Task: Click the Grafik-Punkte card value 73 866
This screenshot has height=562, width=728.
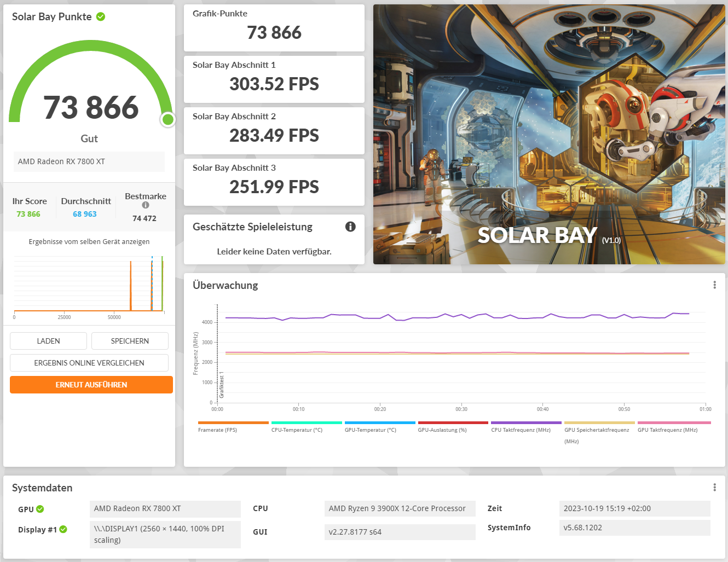Action: click(274, 32)
